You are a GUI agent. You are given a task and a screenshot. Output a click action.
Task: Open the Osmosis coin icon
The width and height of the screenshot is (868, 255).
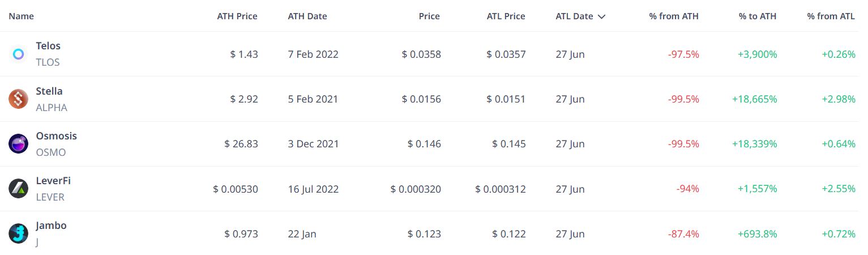[x=18, y=144]
